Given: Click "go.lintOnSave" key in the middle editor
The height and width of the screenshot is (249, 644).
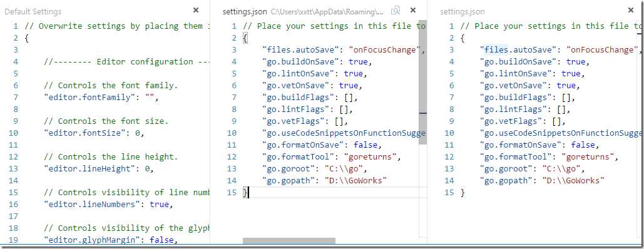Looking at the screenshot, I should 298,74.
